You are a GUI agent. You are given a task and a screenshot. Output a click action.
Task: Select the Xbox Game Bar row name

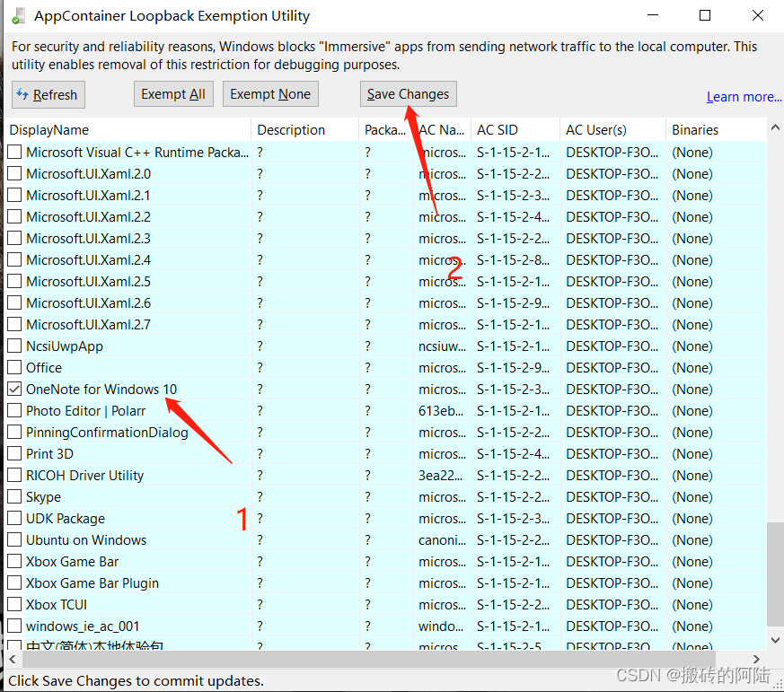pyautogui.click(x=72, y=562)
